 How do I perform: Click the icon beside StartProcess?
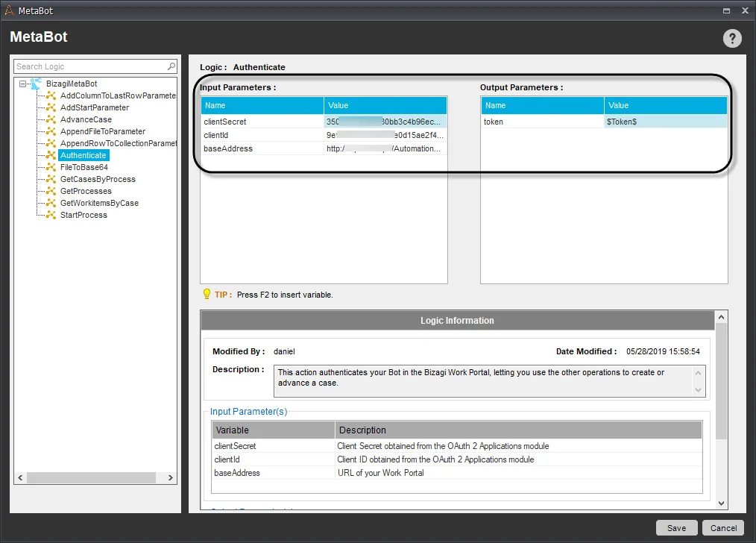click(51, 215)
